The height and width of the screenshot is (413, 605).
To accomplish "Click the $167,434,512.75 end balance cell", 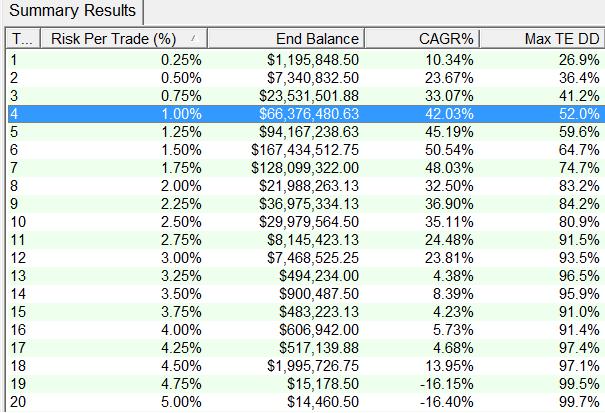I will [x=305, y=151].
